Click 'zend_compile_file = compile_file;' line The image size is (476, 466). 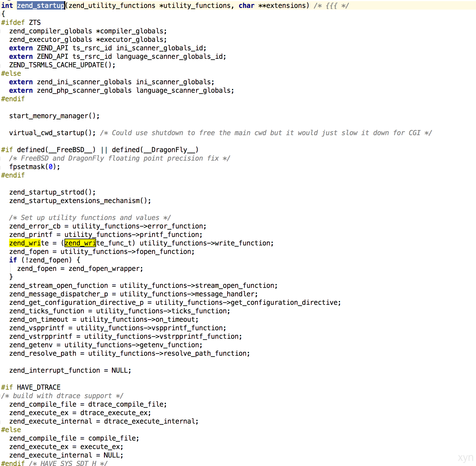[x=74, y=438]
